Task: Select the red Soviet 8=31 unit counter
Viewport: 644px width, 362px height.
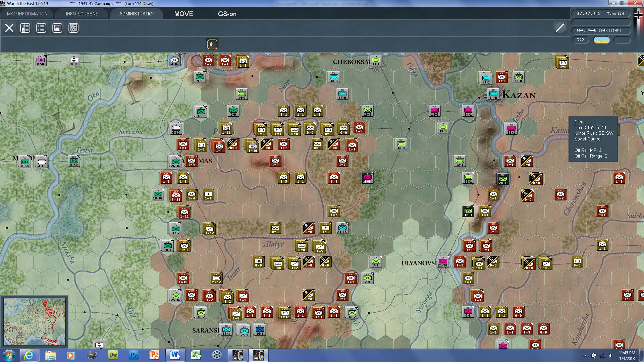Action: 175,196
